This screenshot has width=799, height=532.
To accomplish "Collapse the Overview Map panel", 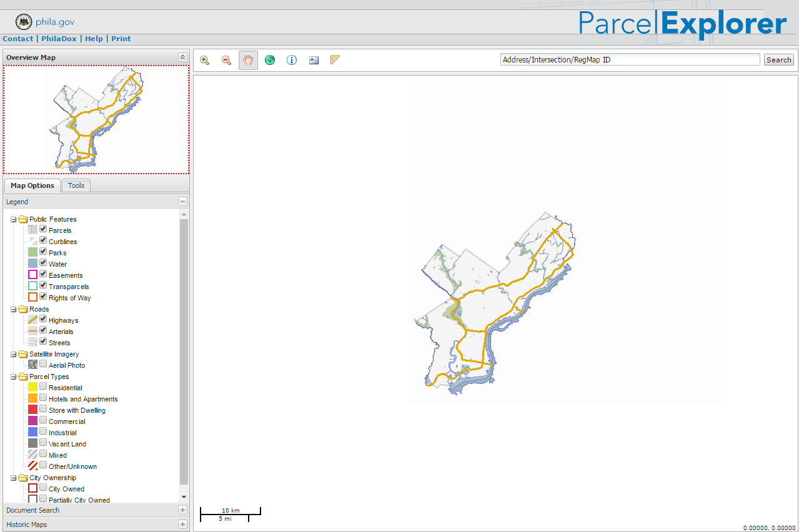I will (182, 57).
